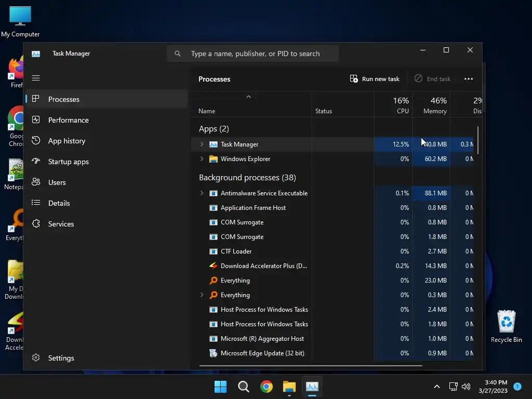532x399 pixels.
Task: Launch Google Chrome from taskbar
Action: (x=267, y=387)
